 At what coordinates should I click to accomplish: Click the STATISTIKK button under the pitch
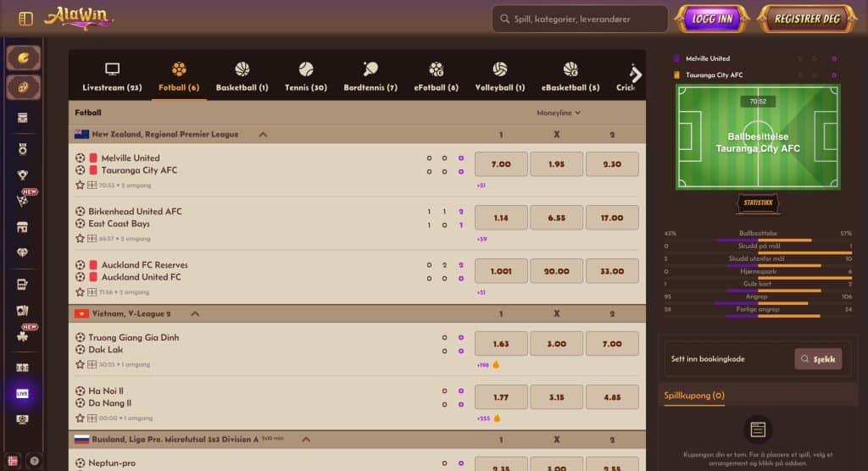(758, 202)
